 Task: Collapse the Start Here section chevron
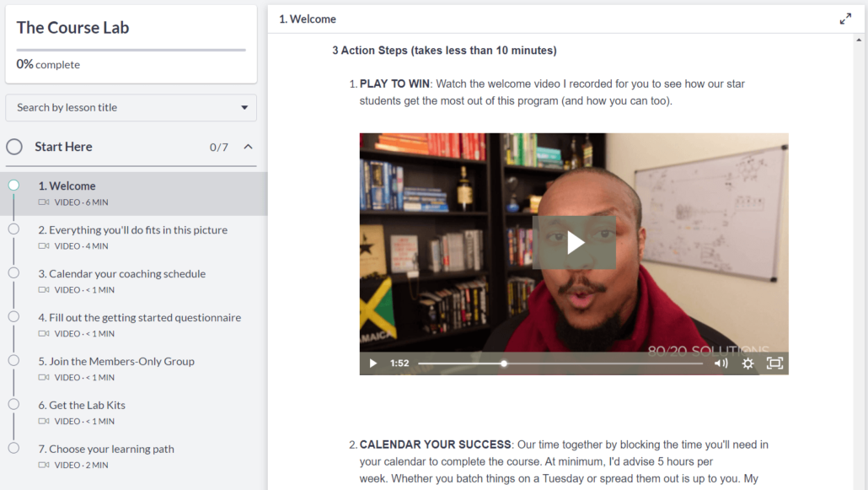tap(248, 147)
